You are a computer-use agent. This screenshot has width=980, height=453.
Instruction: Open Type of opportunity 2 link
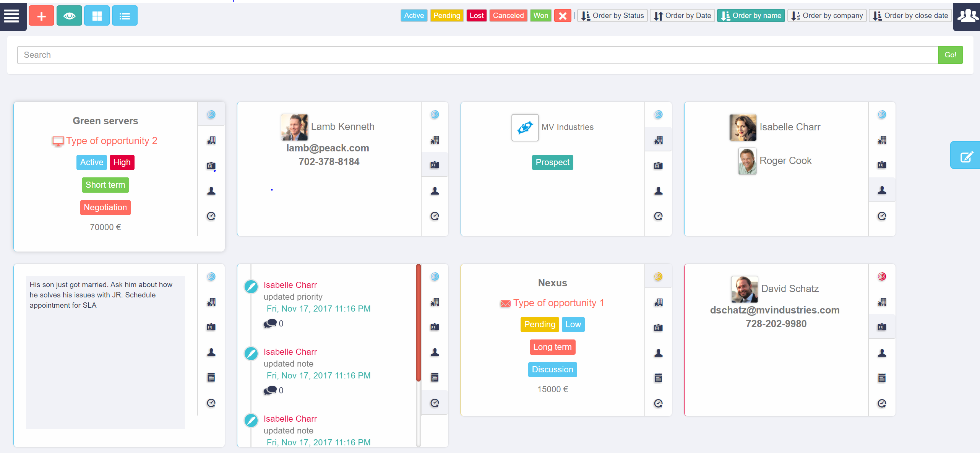pos(112,141)
